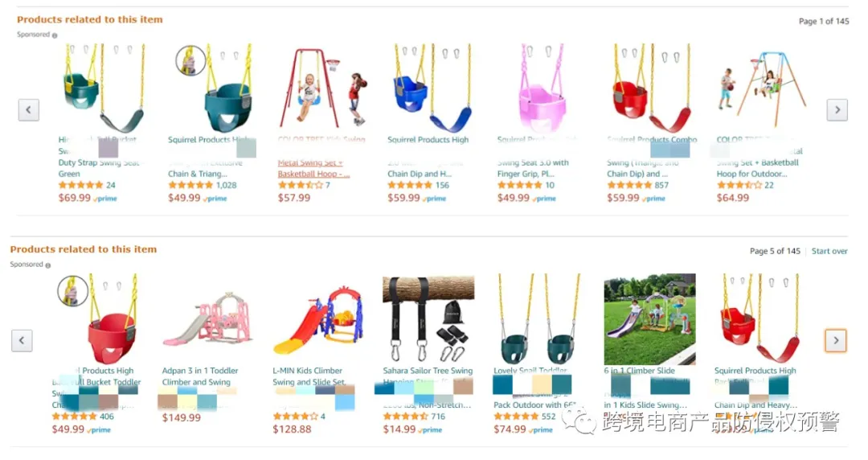This screenshot has height=460, width=868.
Task: Click the 1,028 reviews rating count
Action: (x=227, y=185)
